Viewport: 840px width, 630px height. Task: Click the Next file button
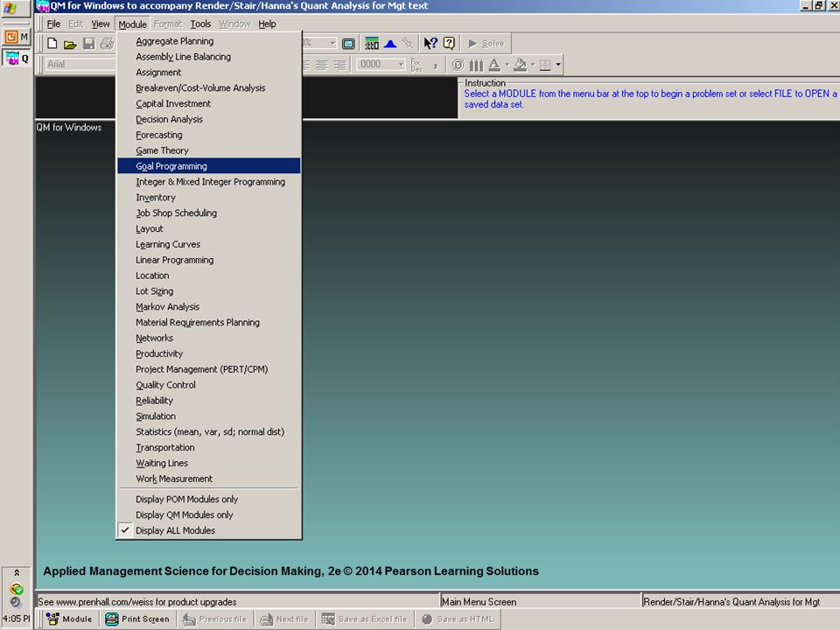pos(284,619)
